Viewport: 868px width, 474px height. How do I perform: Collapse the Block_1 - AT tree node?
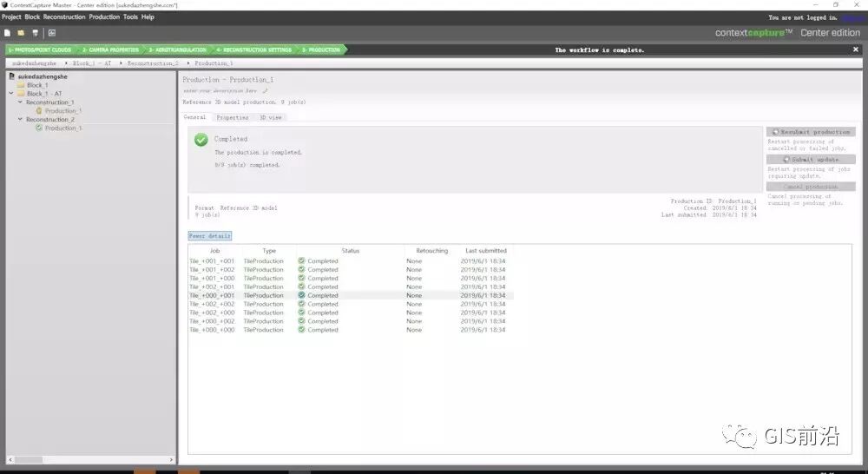click(x=11, y=94)
